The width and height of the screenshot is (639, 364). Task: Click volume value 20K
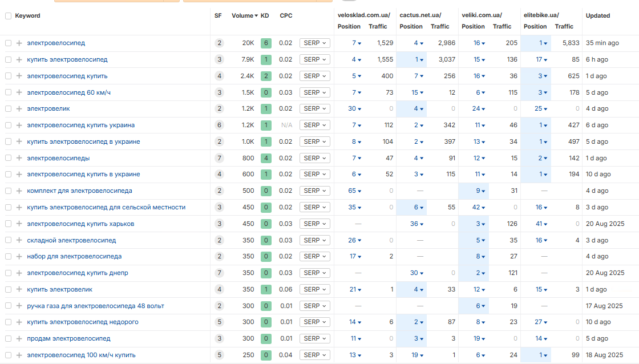(x=248, y=43)
